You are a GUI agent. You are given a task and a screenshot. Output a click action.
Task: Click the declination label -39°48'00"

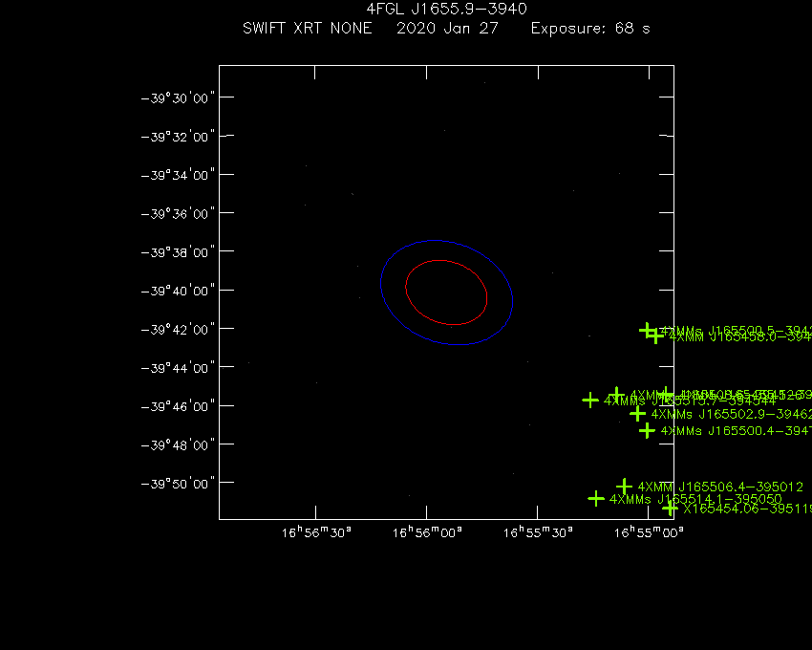178,444
